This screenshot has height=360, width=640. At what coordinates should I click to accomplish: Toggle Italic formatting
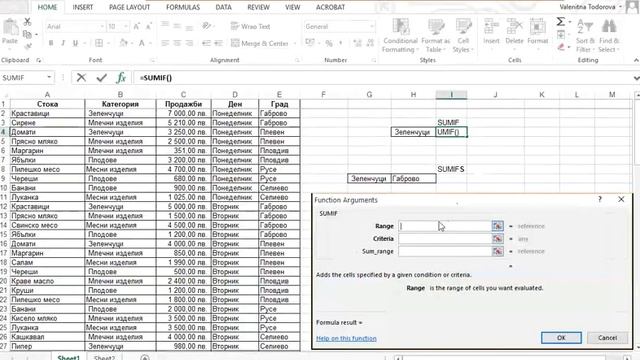point(63,43)
